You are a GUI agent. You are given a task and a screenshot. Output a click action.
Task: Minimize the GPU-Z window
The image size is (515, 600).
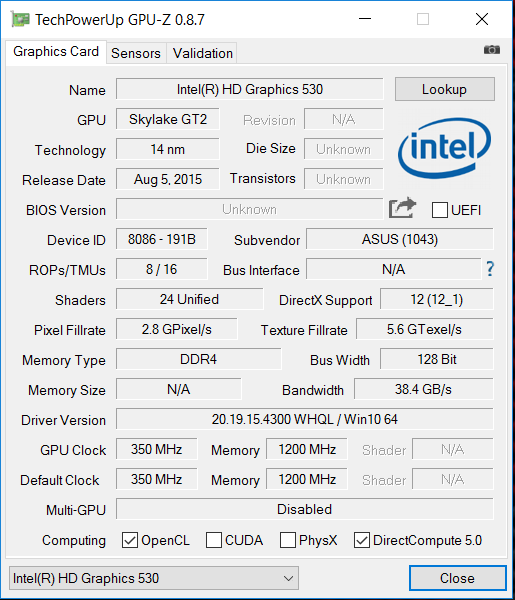365,19
